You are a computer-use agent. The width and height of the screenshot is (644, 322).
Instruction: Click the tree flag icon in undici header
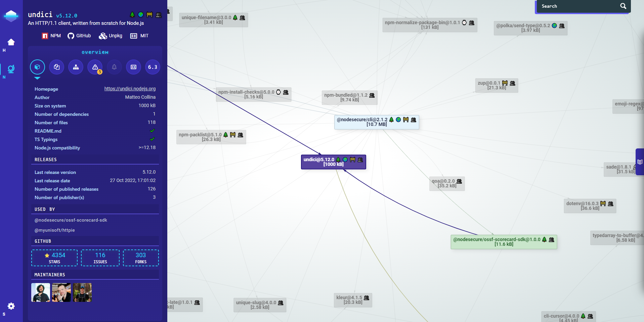point(132,15)
